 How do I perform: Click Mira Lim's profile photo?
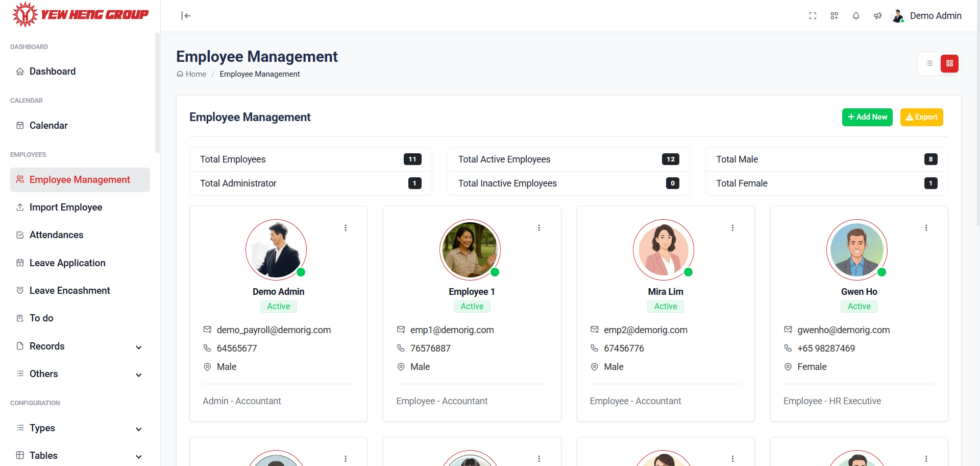pos(664,250)
